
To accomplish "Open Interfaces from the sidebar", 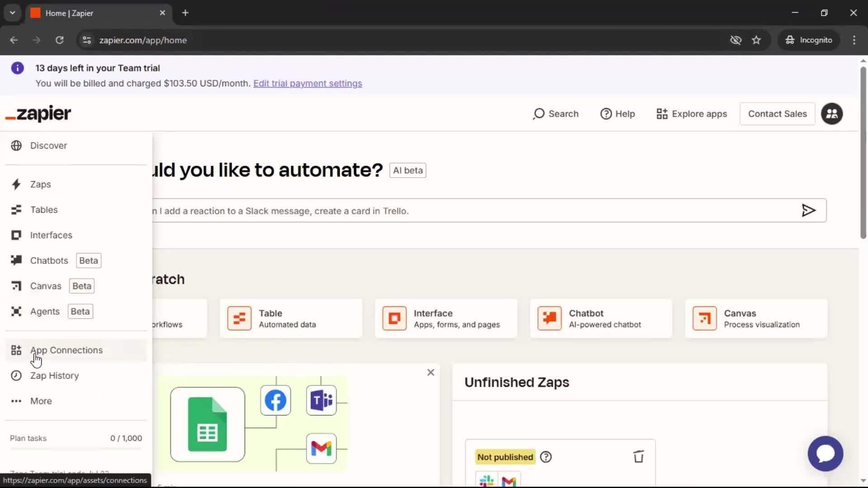I will point(76,235).
